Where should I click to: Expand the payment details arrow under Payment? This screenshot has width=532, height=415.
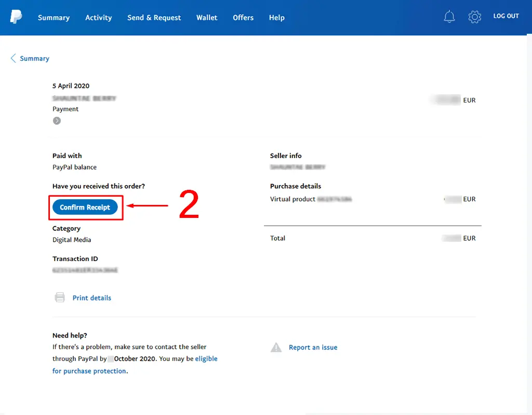pos(57,121)
